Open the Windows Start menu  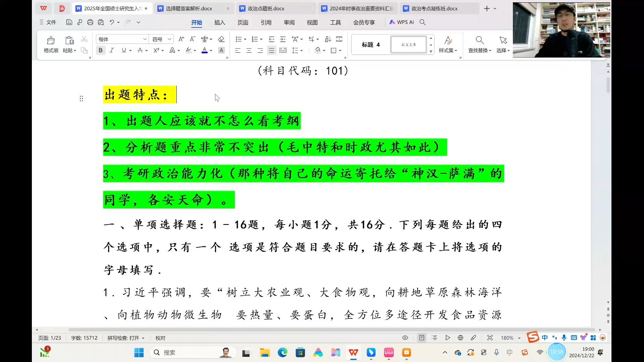point(139,353)
